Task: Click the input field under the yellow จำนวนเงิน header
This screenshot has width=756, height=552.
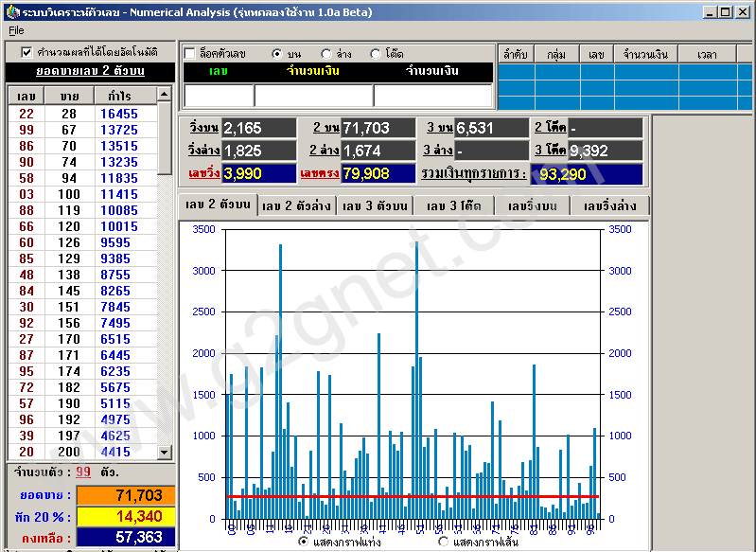Action: (x=313, y=96)
